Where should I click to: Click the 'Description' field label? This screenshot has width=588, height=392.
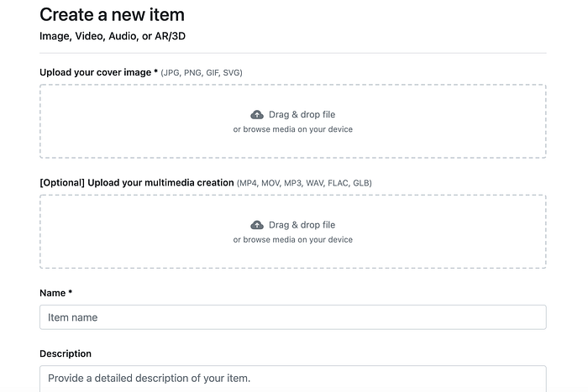(66, 353)
